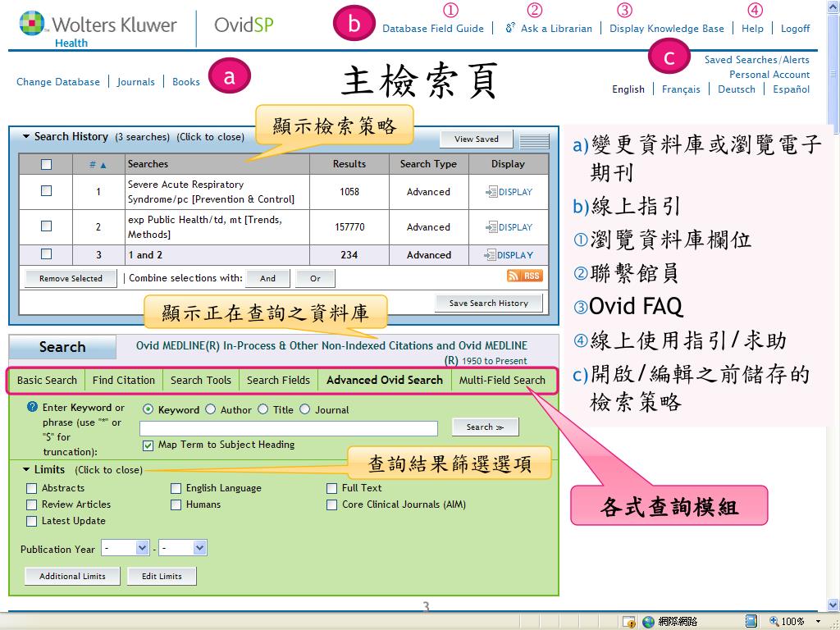Click the Ask a Librarian icon

510,27
